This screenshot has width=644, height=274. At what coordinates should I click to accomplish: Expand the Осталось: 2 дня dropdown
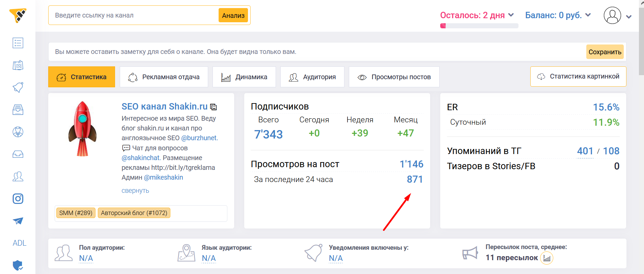tap(477, 15)
